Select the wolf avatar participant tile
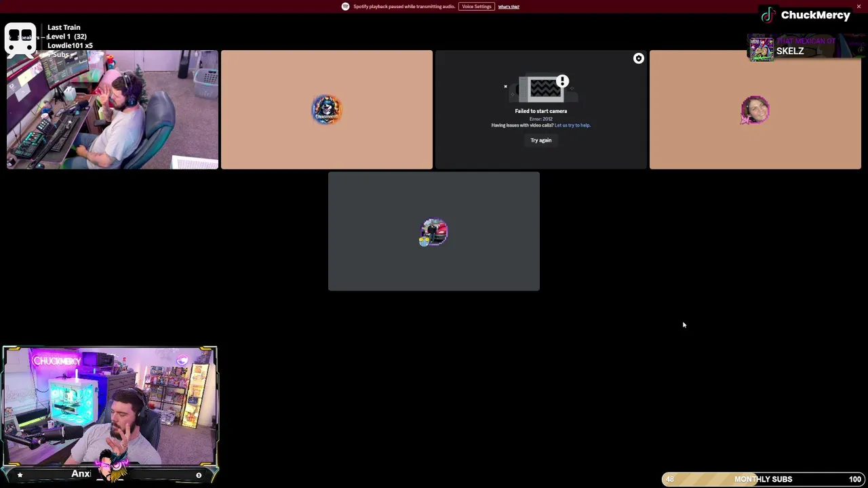 tap(326, 110)
